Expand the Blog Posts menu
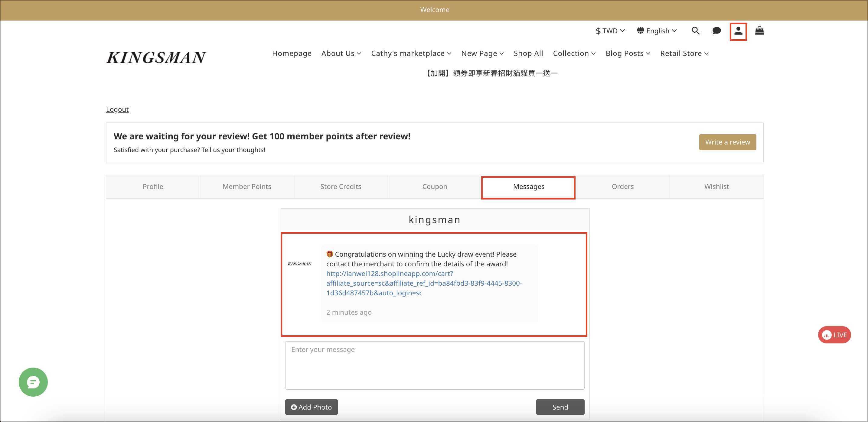Viewport: 868px width, 422px height. pyautogui.click(x=628, y=54)
